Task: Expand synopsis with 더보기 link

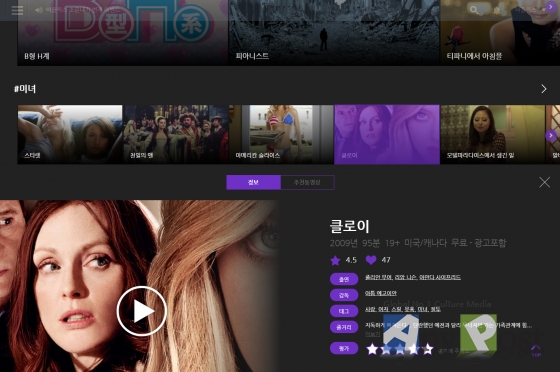Action: click(372, 334)
